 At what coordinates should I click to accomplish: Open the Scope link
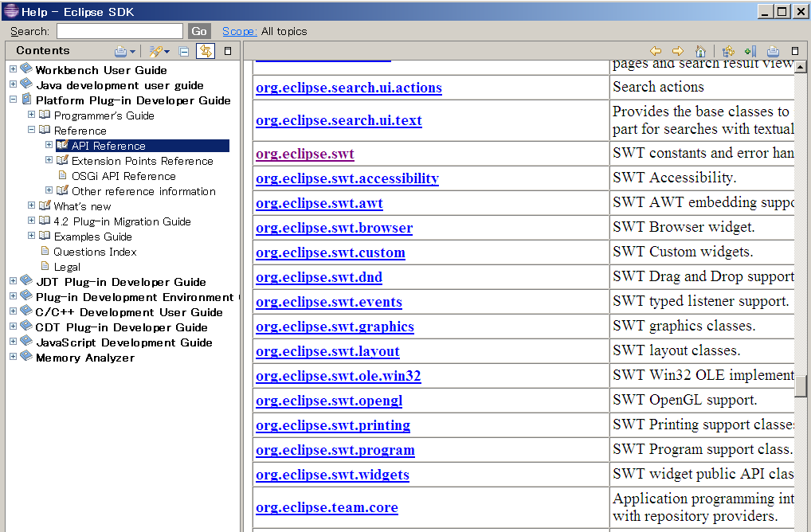click(240, 31)
